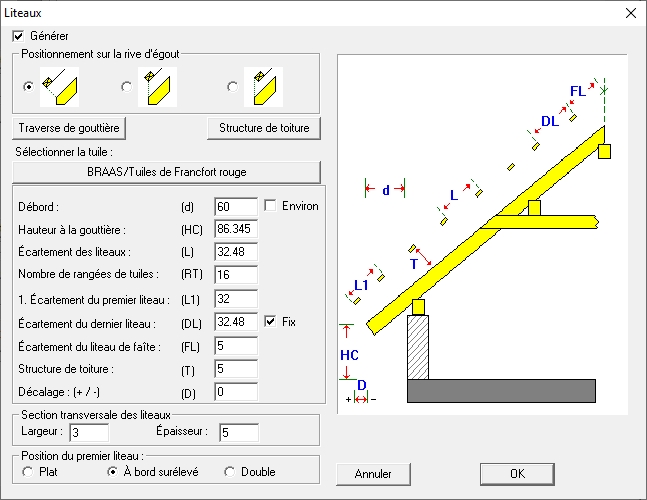Click the Débord (d) input field
Viewport: 647px width, 500px height.
[236, 206]
